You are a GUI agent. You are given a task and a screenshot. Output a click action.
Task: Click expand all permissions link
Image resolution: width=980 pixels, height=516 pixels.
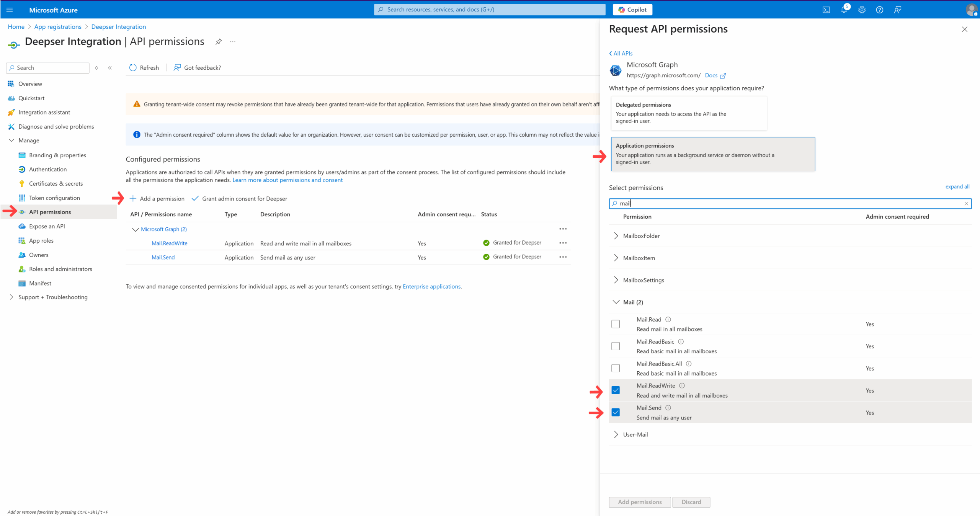pyautogui.click(x=957, y=187)
